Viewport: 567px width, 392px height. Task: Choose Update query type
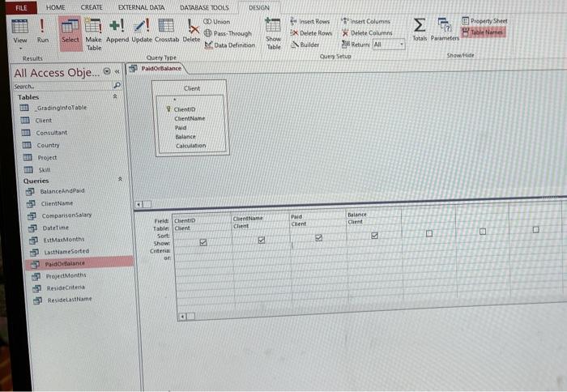[142, 32]
